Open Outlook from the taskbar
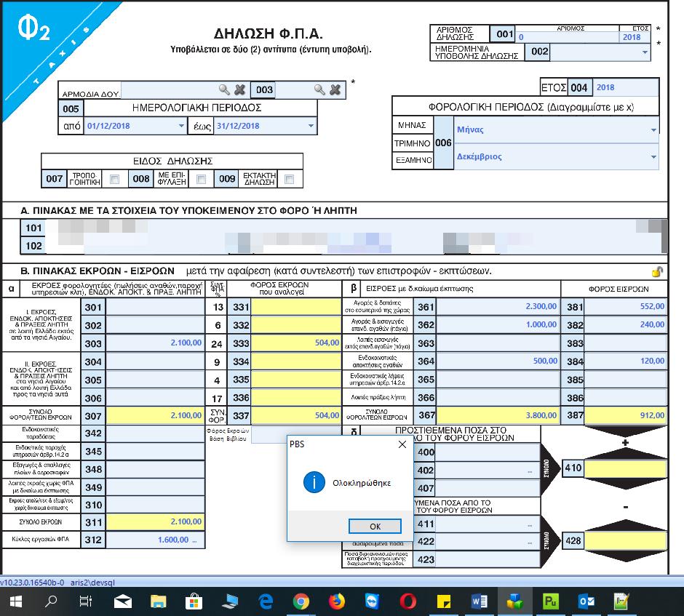The image size is (684, 616). (586, 602)
